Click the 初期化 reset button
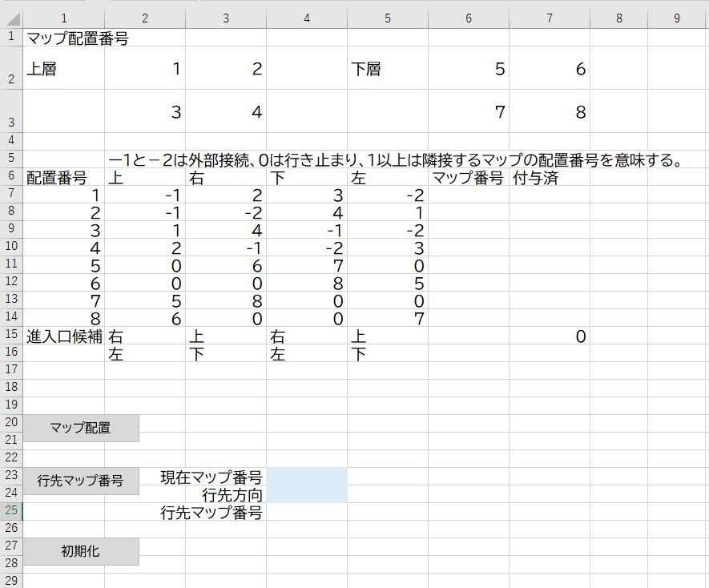This screenshot has height=588, width=709. pyautogui.click(x=81, y=551)
